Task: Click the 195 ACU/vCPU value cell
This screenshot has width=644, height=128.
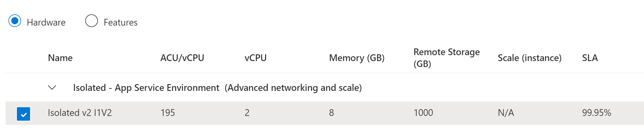Action: tap(168, 113)
